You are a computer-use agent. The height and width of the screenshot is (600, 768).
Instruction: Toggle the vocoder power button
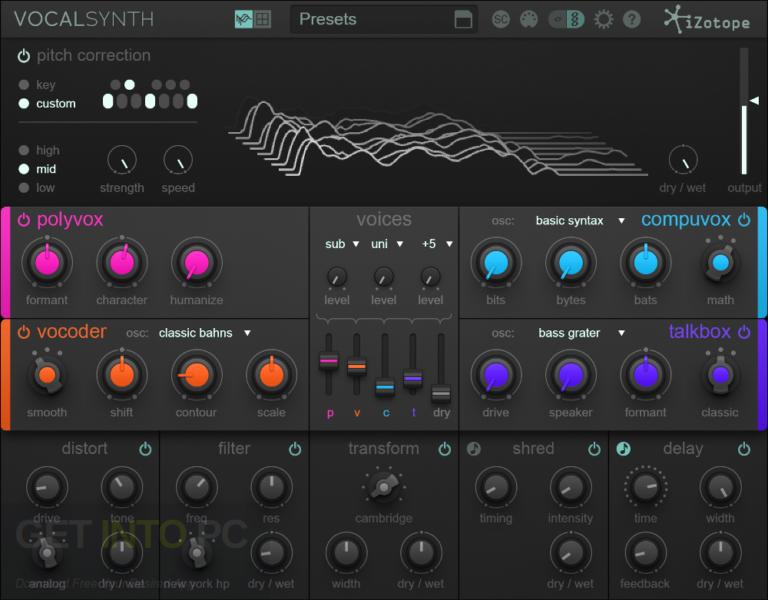24,332
